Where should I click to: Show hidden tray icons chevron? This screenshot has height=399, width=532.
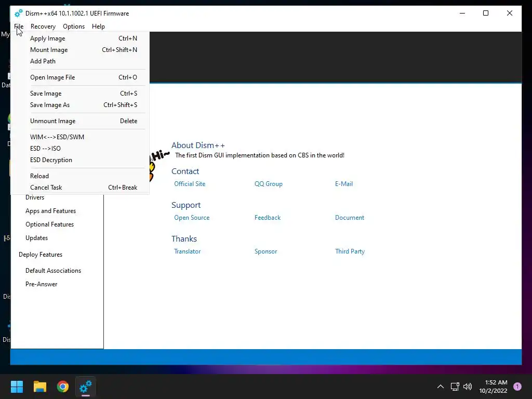(441, 387)
